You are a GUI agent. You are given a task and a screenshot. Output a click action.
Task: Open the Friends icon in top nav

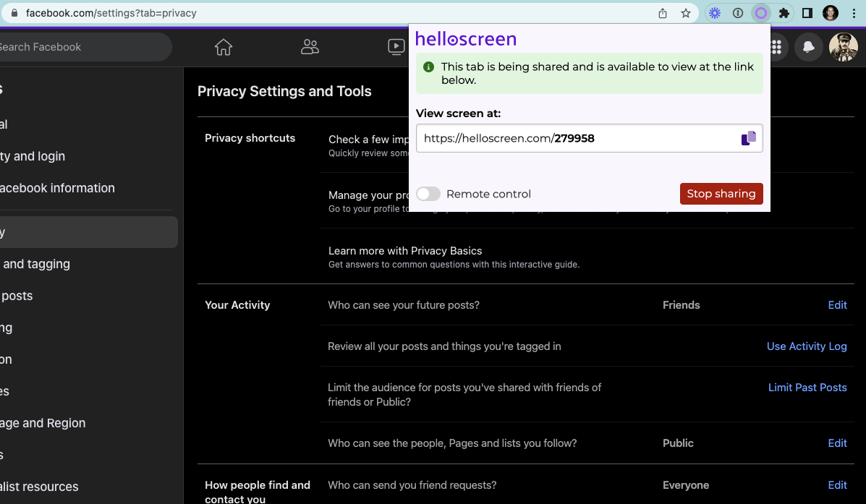pyautogui.click(x=310, y=47)
